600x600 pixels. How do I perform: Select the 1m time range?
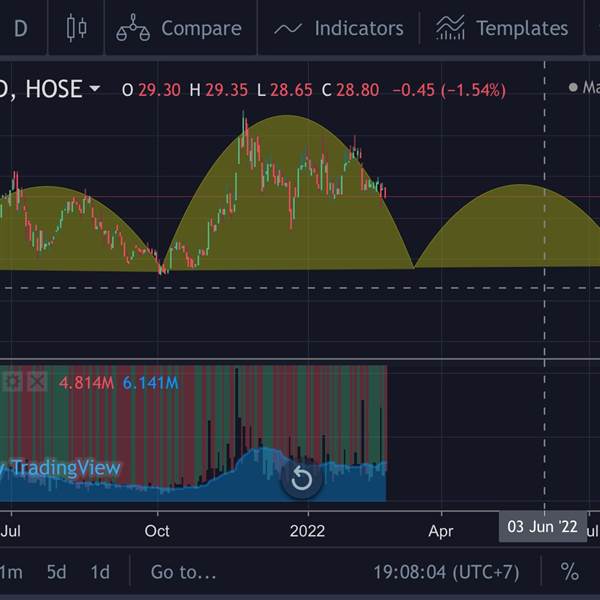(x=11, y=572)
